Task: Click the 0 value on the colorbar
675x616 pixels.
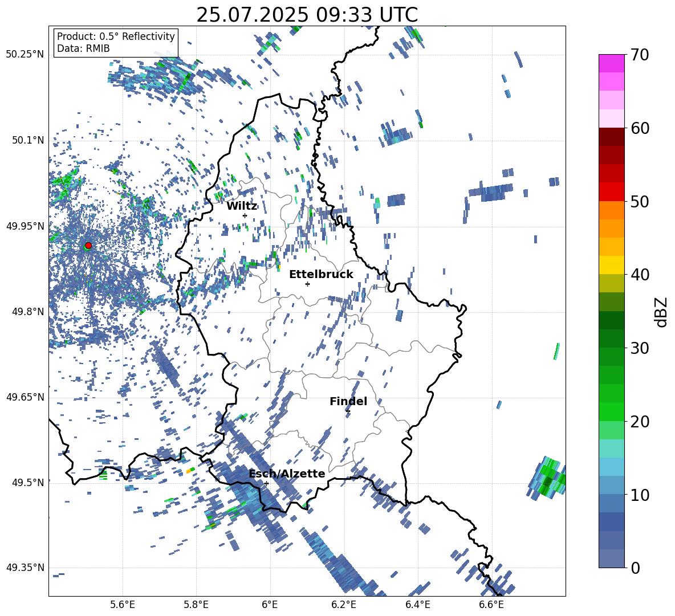Action: coord(635,568)
